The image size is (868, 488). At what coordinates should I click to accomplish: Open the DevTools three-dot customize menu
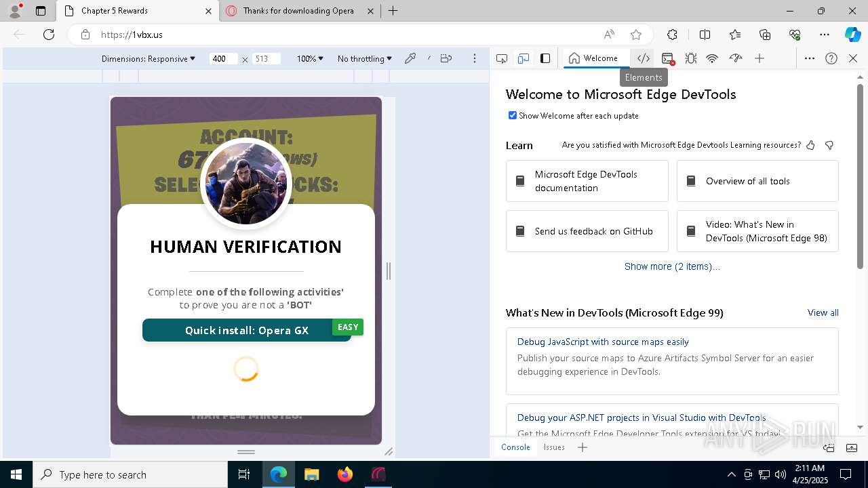[x=810, y=58]
